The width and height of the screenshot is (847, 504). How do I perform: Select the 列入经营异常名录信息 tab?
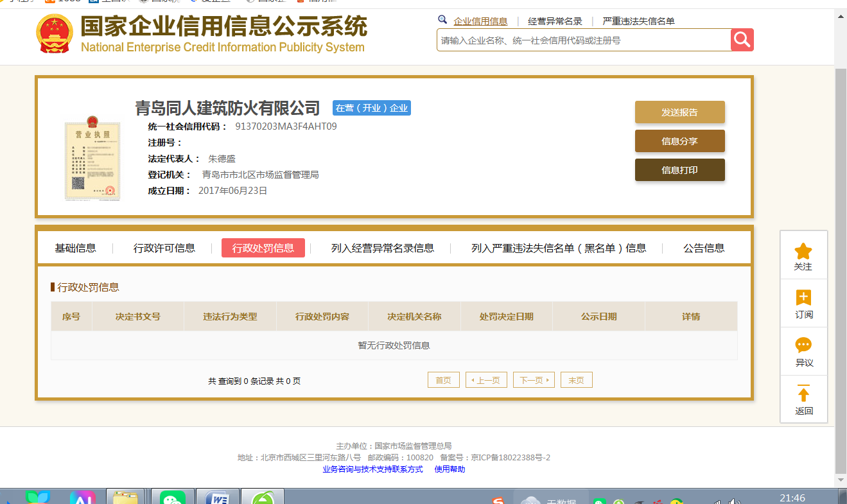click(382, 248)
